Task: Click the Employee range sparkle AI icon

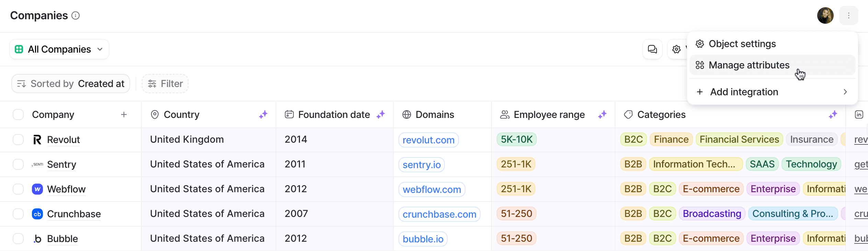Action: 602,114
